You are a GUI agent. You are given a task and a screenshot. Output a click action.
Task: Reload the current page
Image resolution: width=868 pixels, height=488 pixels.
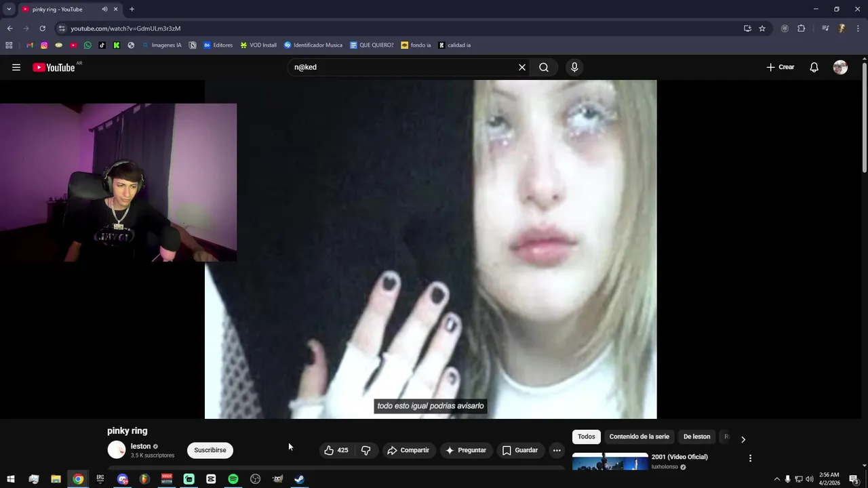tap(42, 28)
